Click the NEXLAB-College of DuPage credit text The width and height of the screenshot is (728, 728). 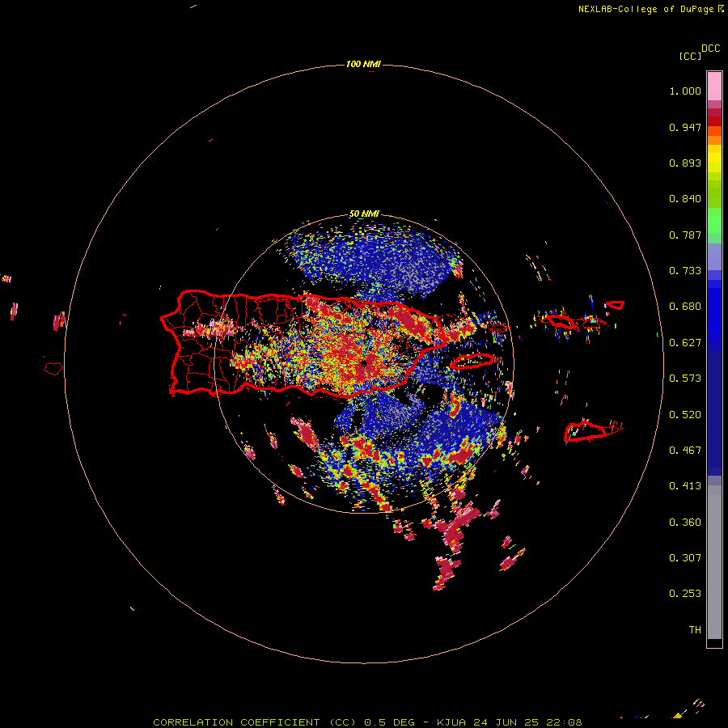pyautogui.click(x=650, y=9)
